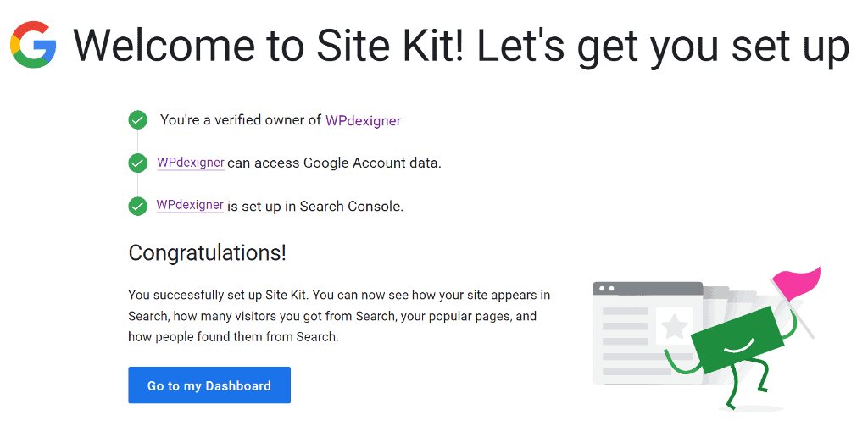Image resolution: width=868 pixels, height=426 pixels.
Task: Click the checkmark next to Google Account data
Action: coord(137,163)
